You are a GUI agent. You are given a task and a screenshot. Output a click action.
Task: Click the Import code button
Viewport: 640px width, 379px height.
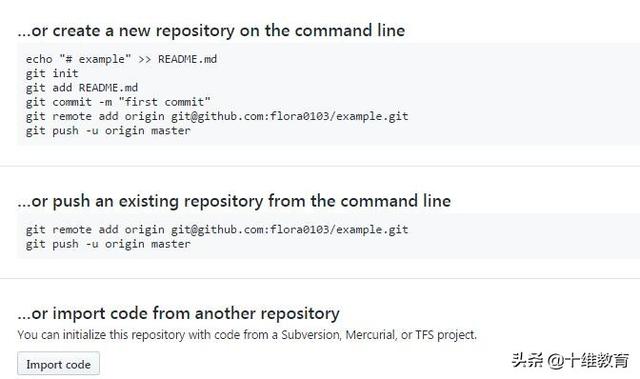point(58,364)
